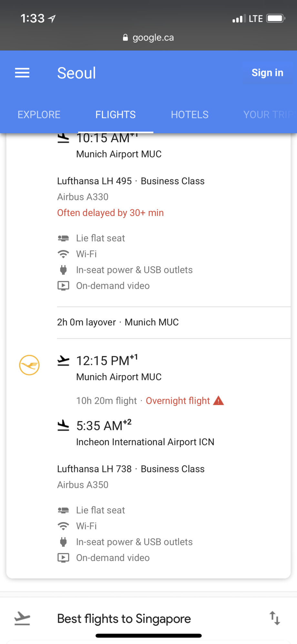
Task: Tap the overnight flight warning triangle
Action: click(219, 401)
